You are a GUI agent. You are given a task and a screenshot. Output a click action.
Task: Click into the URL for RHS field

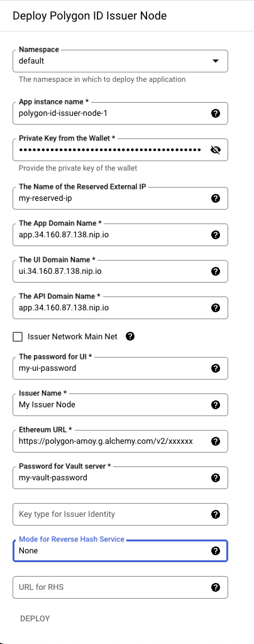coord(120,588)
